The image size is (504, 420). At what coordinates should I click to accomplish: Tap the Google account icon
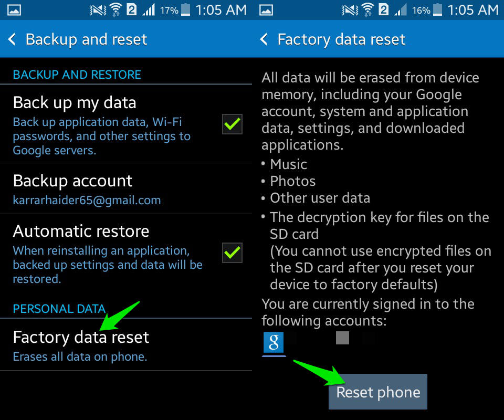[x=274, y=342]
